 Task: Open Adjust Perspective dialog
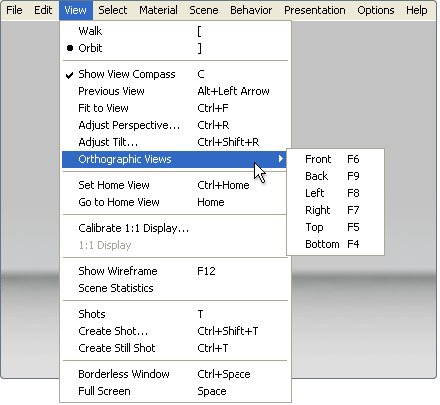point(175,125)
